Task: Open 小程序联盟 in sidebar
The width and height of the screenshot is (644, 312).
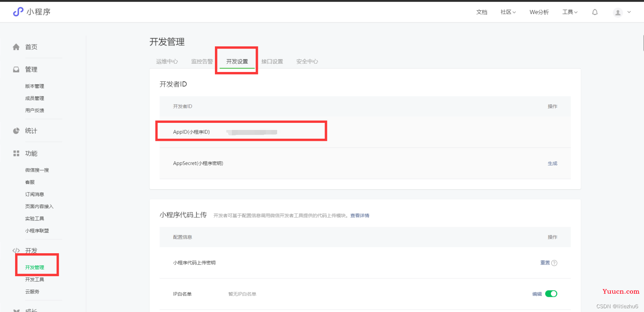Action: point(37,231)
